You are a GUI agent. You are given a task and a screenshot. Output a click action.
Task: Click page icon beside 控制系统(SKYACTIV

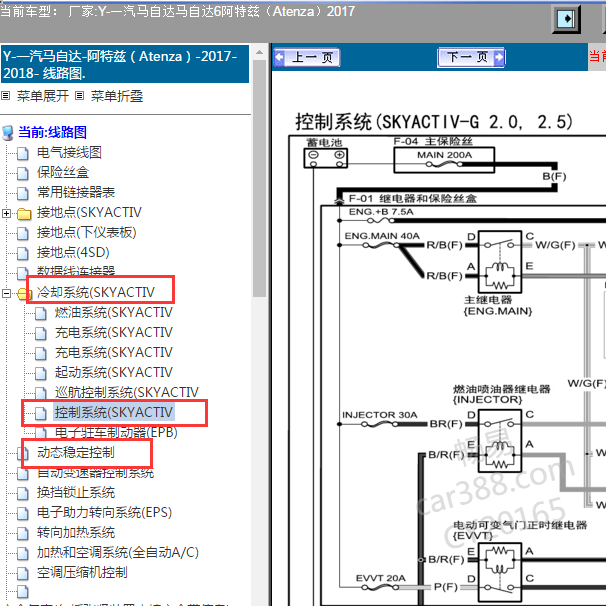41,414
